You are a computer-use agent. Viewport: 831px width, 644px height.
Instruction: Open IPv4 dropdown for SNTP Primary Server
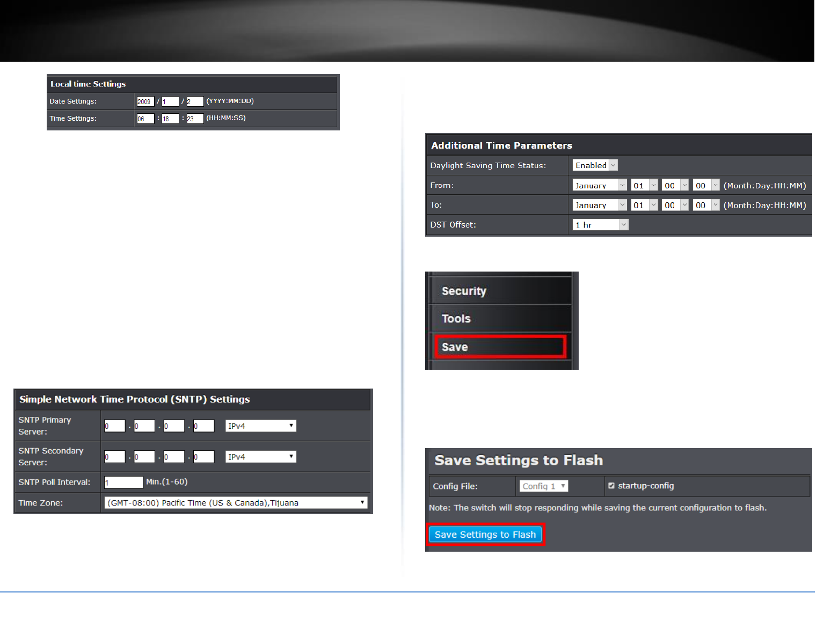pyautogui.click(x=261, y=426)
